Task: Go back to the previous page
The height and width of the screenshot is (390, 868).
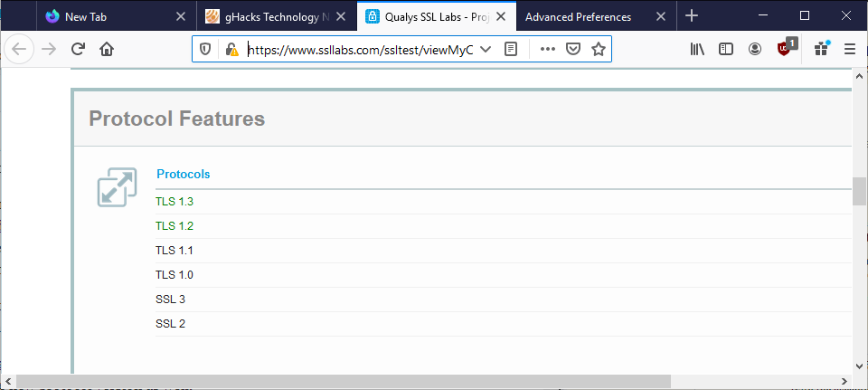Action: coord(19,49)
